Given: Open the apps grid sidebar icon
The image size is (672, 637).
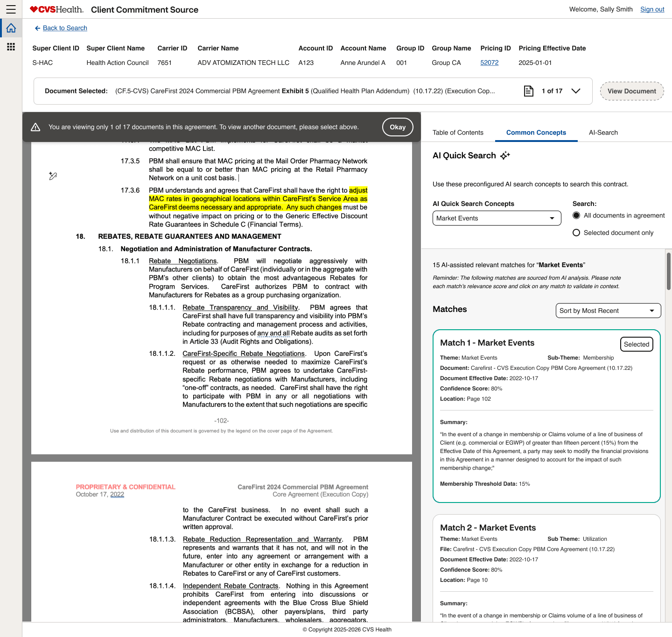Looking at the screenshot, I should [x=11, y=47].
